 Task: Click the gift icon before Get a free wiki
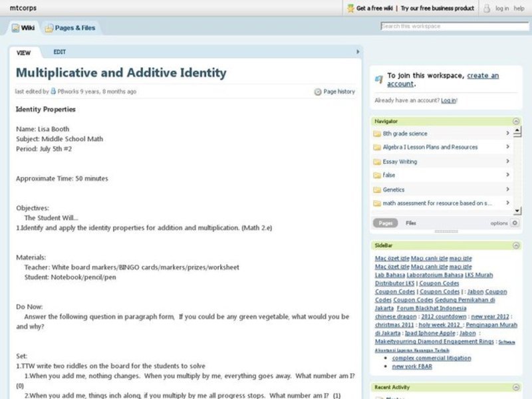tap(350, 8)
